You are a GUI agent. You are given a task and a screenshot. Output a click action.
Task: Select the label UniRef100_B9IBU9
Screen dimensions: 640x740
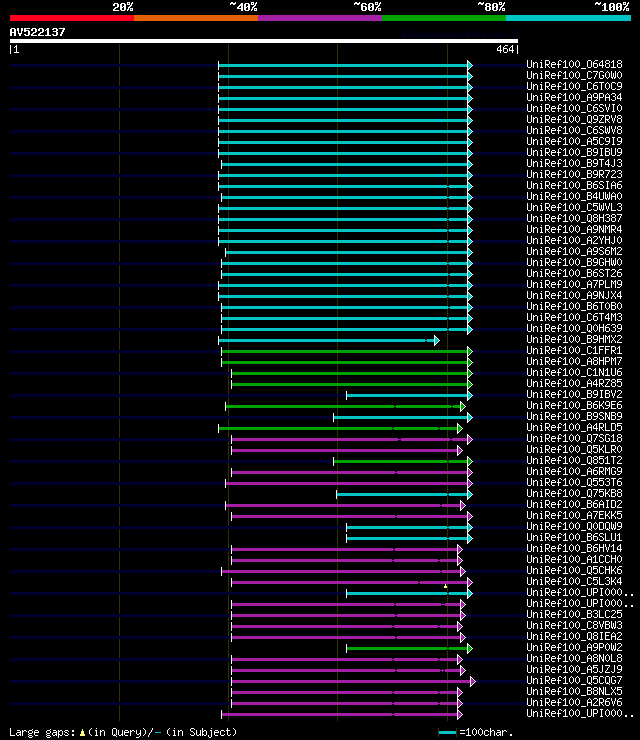pos(574,152)
